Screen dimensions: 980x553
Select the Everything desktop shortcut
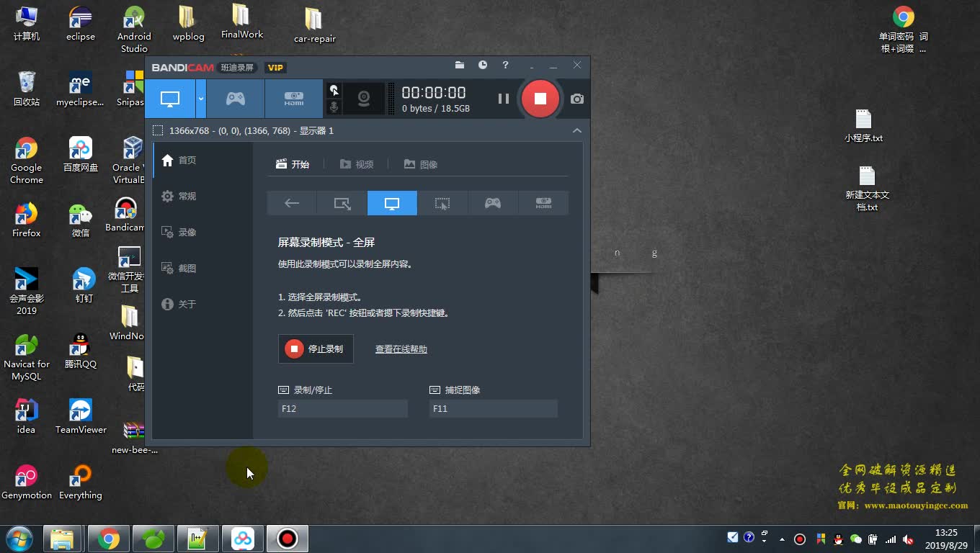pos(81,482)
